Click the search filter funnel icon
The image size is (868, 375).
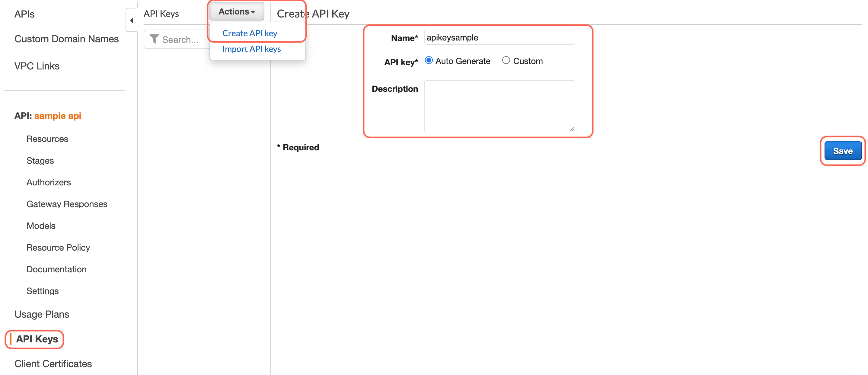coord(154,39)
